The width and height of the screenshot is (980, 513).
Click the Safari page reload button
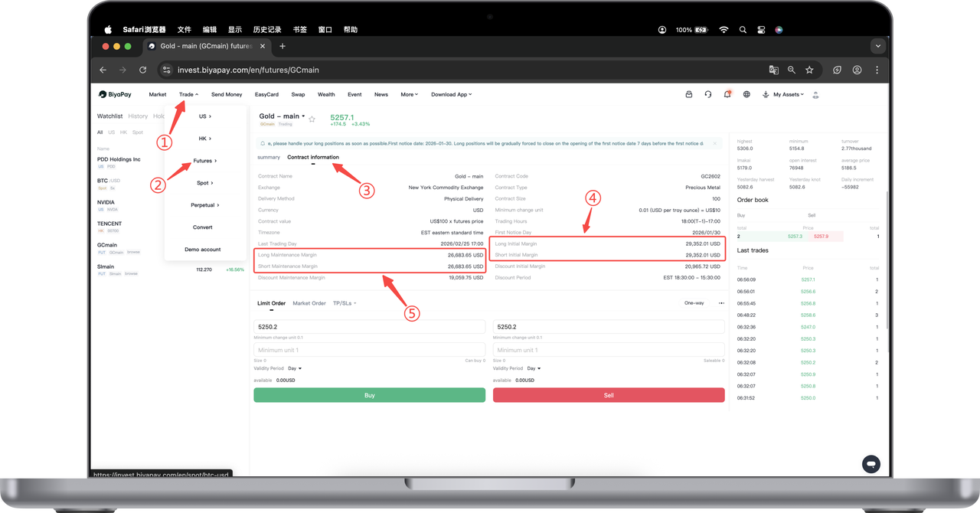click(x=142, y=70)
